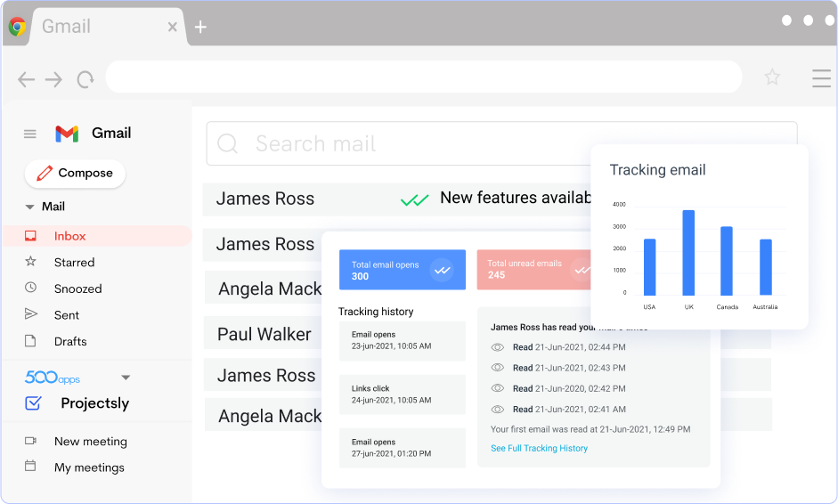Open the Inbox folder
Image resolution: width=838 pixels, height=504 pixels.
[x=69, y=236]
